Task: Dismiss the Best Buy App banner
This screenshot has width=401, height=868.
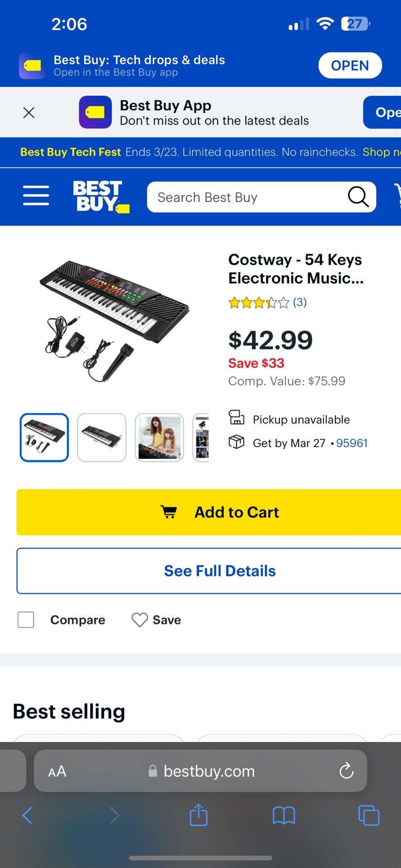Action: (x=29, y=113)
